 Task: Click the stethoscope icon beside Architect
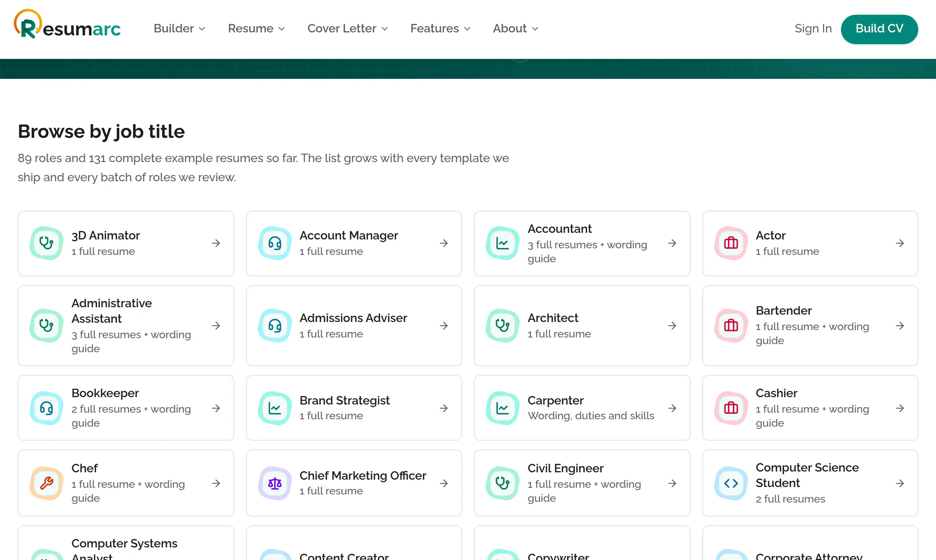pyautogui.click(x=502, y=325)
